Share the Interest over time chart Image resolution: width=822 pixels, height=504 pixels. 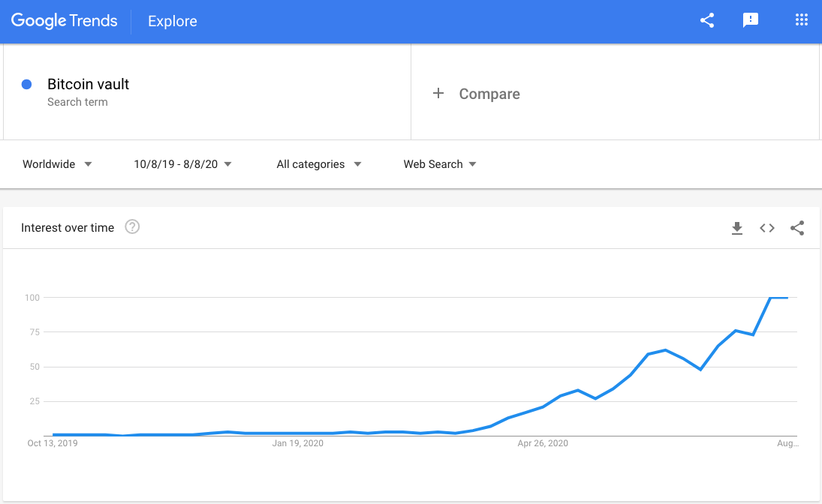[797, 228]
